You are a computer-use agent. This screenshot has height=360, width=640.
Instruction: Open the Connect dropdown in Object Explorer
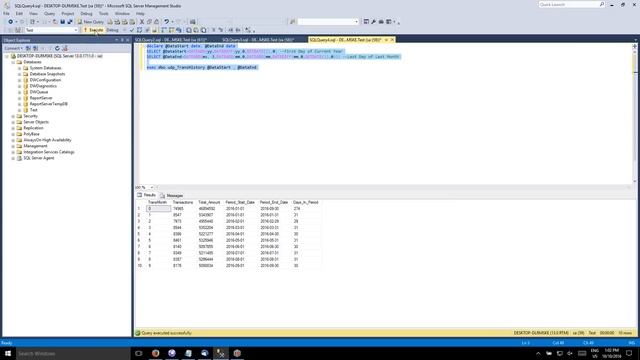click(x=13, y=48)
